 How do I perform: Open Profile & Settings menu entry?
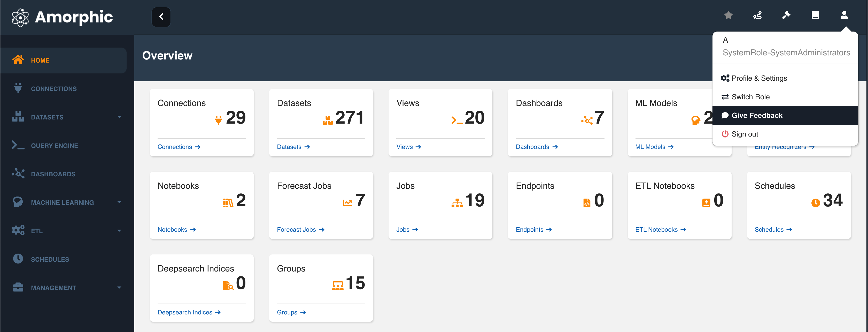[x=759, y=78]
